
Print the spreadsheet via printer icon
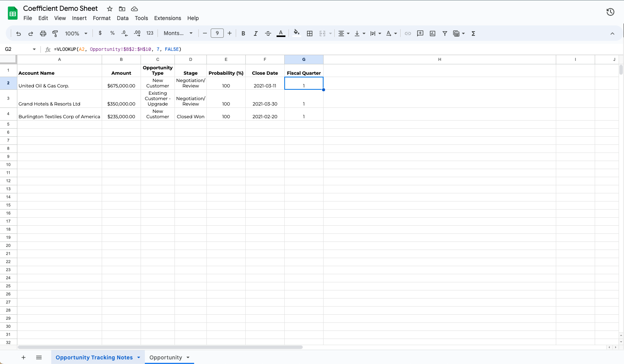coord(43,34)
